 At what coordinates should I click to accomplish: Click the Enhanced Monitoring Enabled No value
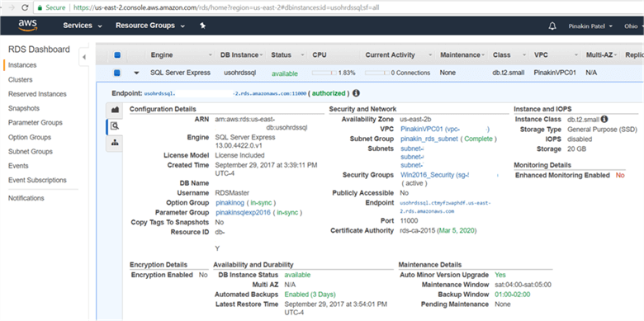[620, 175]
